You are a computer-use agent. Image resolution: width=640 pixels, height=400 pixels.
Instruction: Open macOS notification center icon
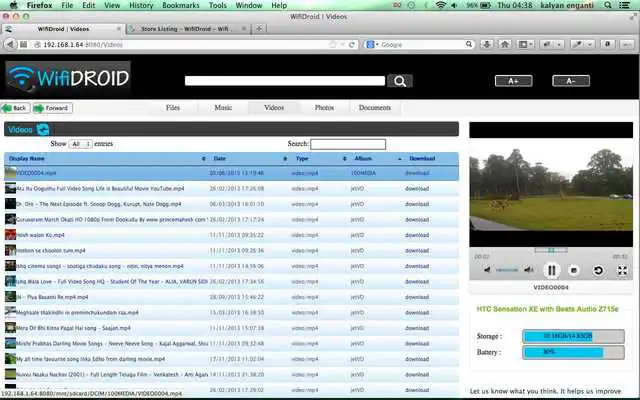[x=624, y=5]
